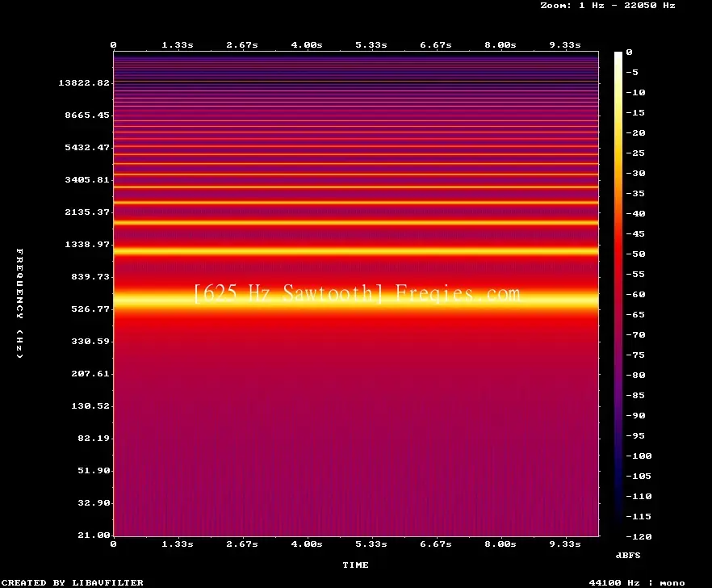Click the 3405.81 frequency label
Screen dimensions: 712x588
87,179
